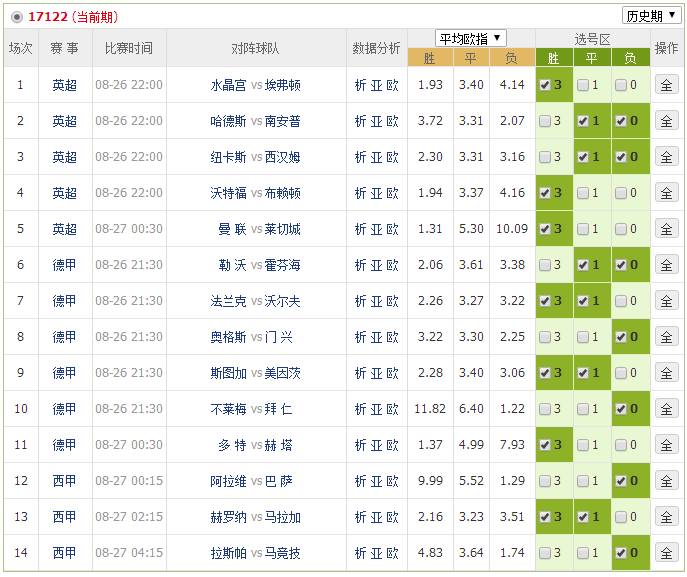Viewport: 687px width, 577px height.
Task: Uncheck 胜 3 for 水晶宫 vs 埃弗顿
Action: [x=544, y=85]
